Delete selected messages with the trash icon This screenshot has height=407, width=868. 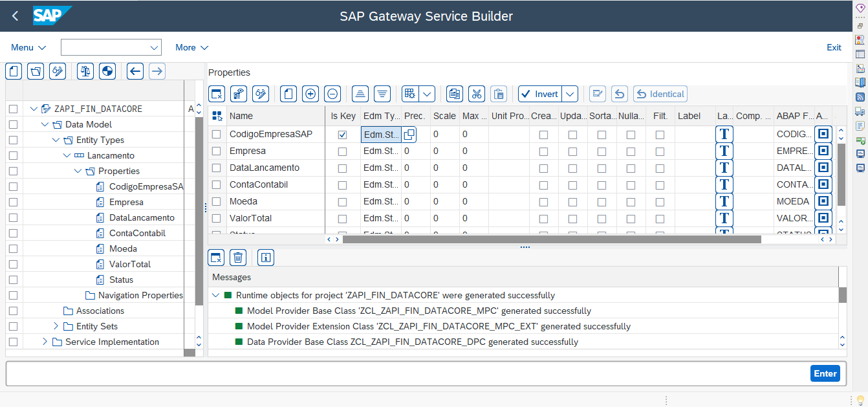[x=238, y=257]
